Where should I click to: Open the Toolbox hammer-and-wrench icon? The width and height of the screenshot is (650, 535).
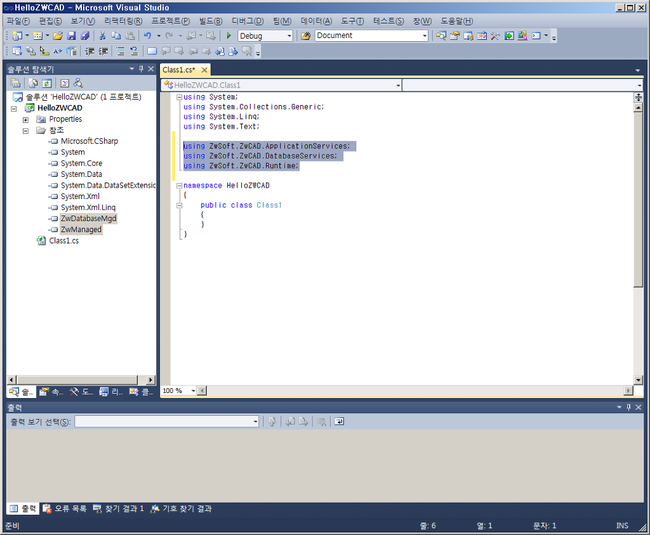point(495,36)
